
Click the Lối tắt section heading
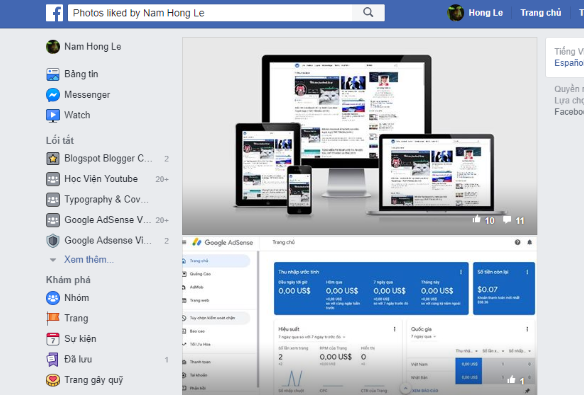tap(60, 141)
